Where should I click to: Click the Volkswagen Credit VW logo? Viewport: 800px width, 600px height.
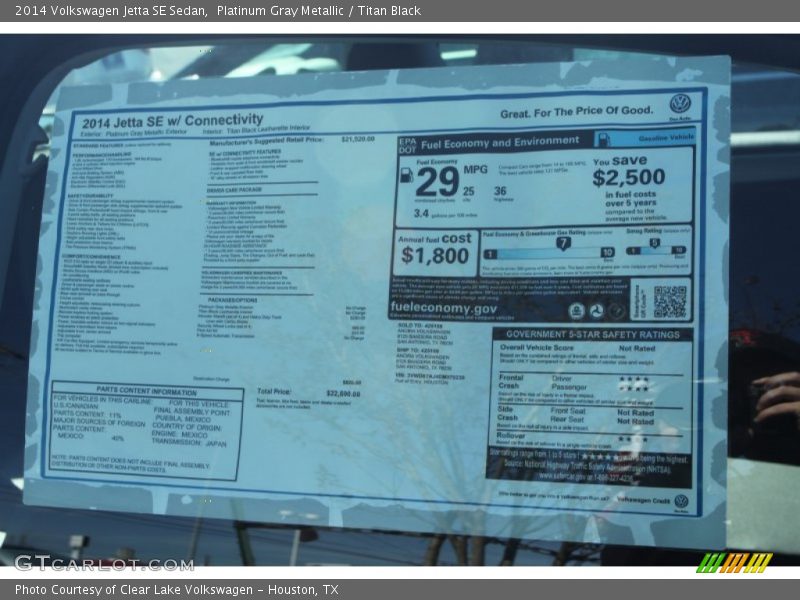(682, 501)
